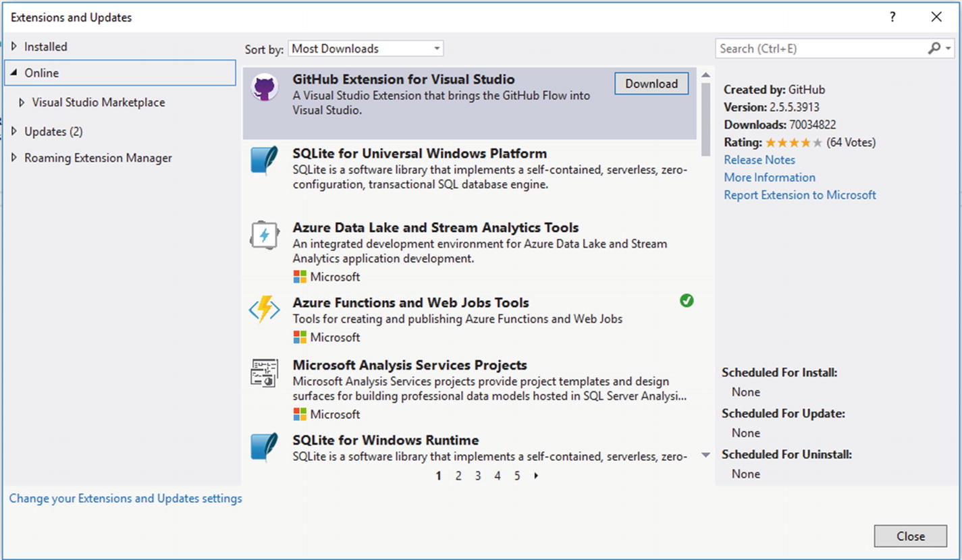The image size is (962, 560).
Task: Select Microsoft Analysis Services Projects title
Action: [x=410, y=366]
